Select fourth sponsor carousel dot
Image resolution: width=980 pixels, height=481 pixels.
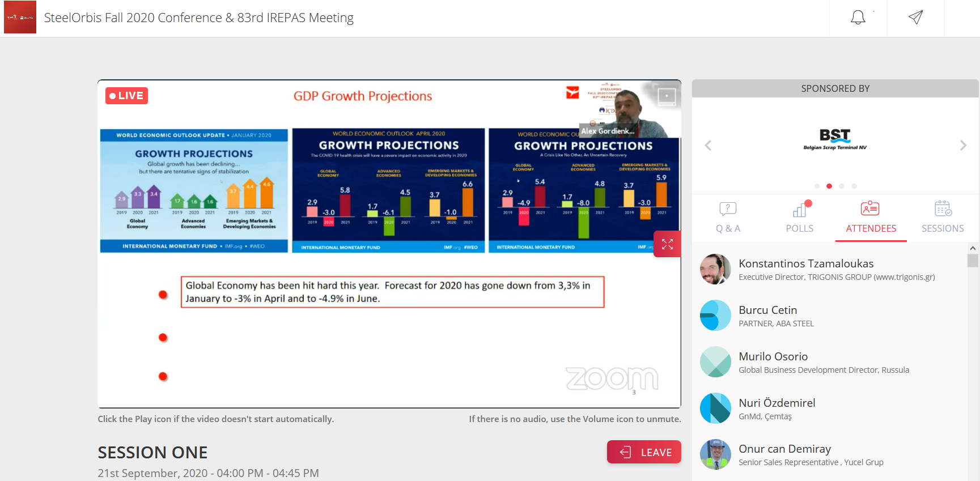(x=854, y=186)
